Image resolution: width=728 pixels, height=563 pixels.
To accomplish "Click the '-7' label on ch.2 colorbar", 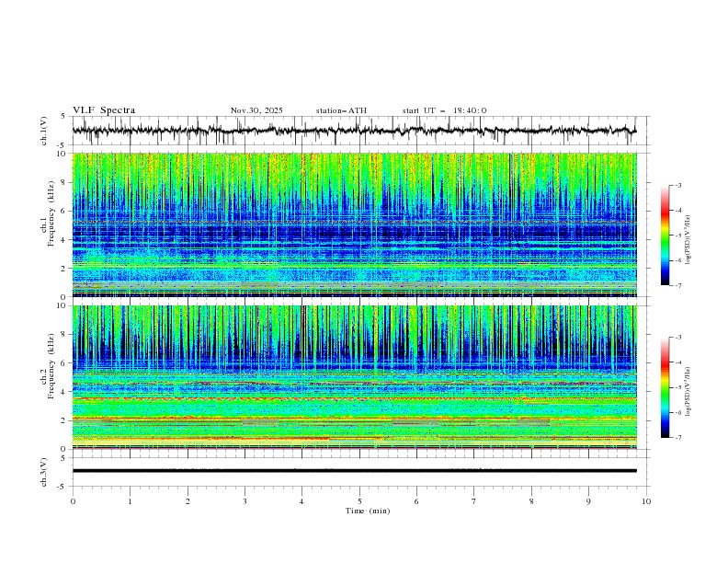I will click(678, 438).
